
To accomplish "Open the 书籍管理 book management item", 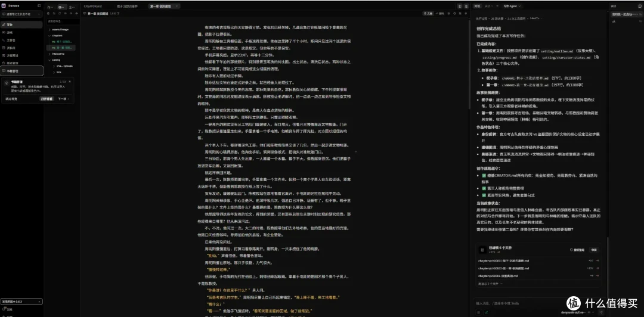I will click(x=21, y=71).
